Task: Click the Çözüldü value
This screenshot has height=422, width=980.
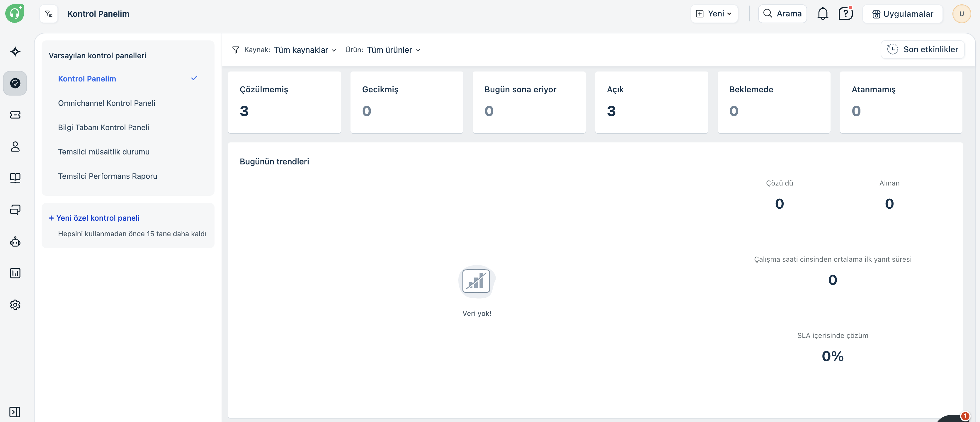Action: pos(780,204)
